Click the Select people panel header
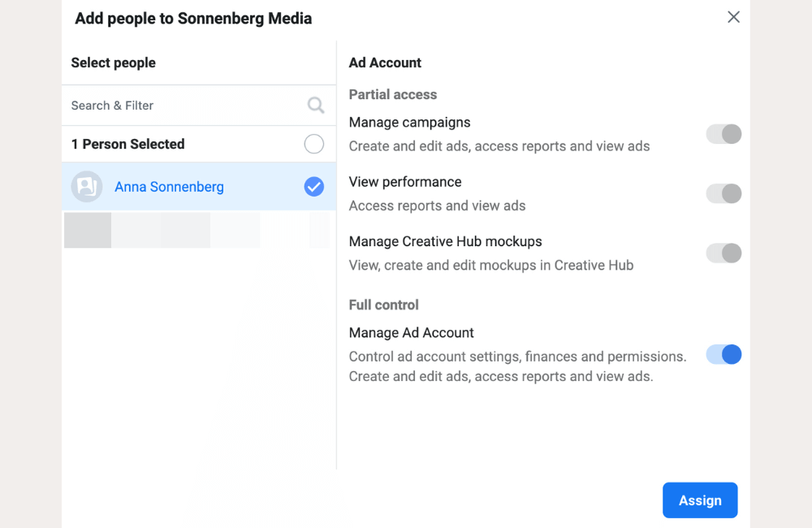The image size is (812, 528). coord(114,63)
